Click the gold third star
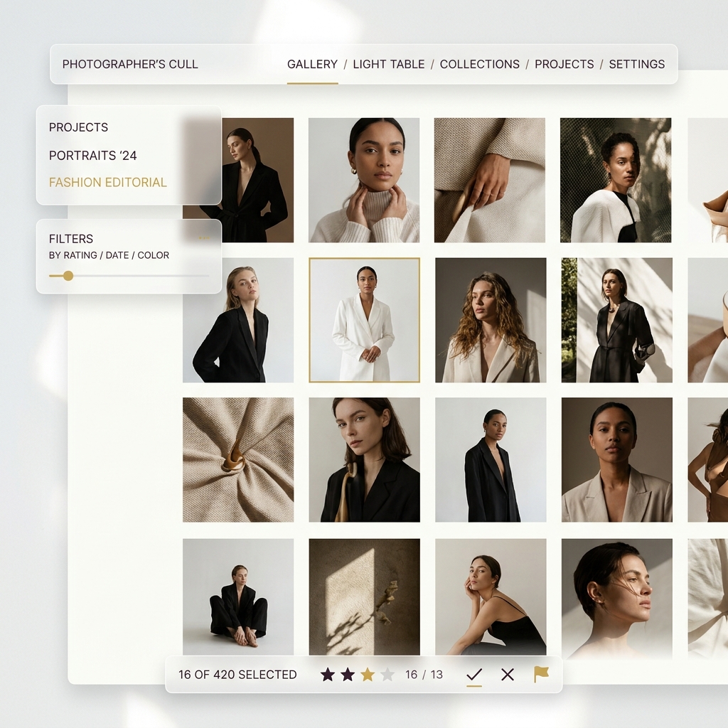The image size is (728, 728). [x=368, y=674]
